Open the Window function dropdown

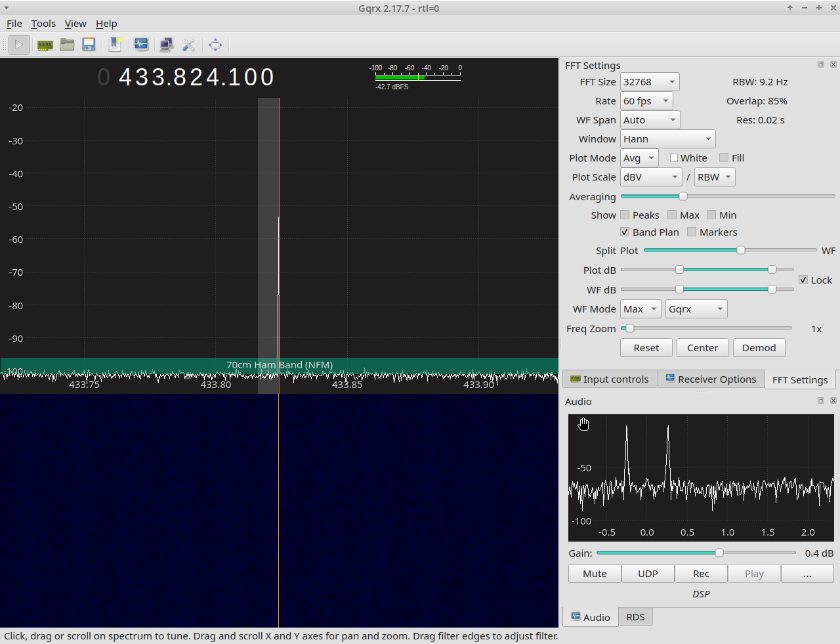[667, 139]
